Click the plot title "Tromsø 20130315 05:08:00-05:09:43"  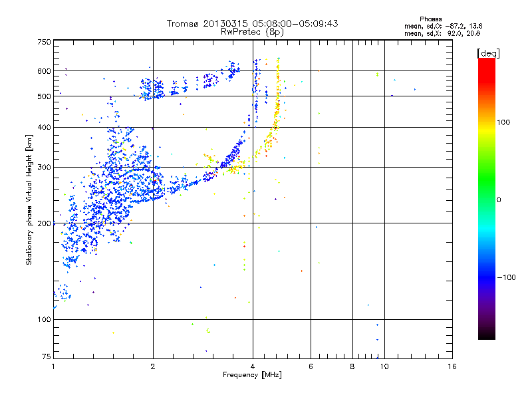252,23
